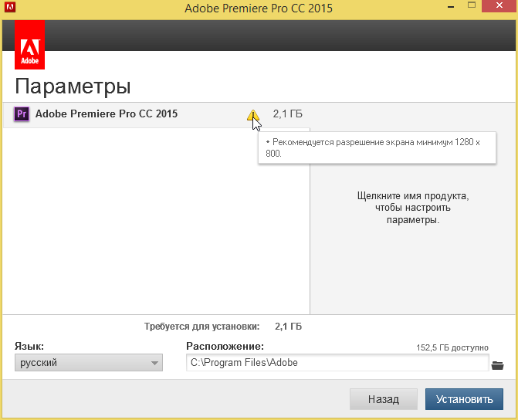518x420 pixels.
Task: Click the Расположение path input field
Action: (337, 363)
